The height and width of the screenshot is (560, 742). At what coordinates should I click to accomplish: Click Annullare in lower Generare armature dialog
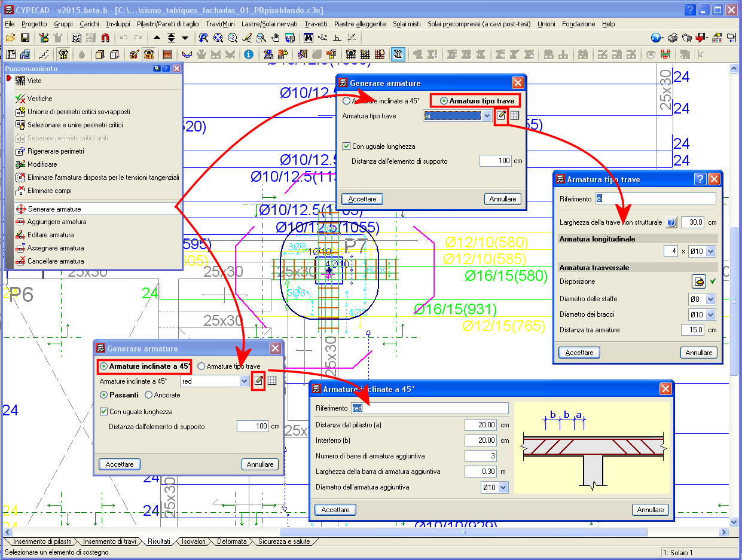260,464
